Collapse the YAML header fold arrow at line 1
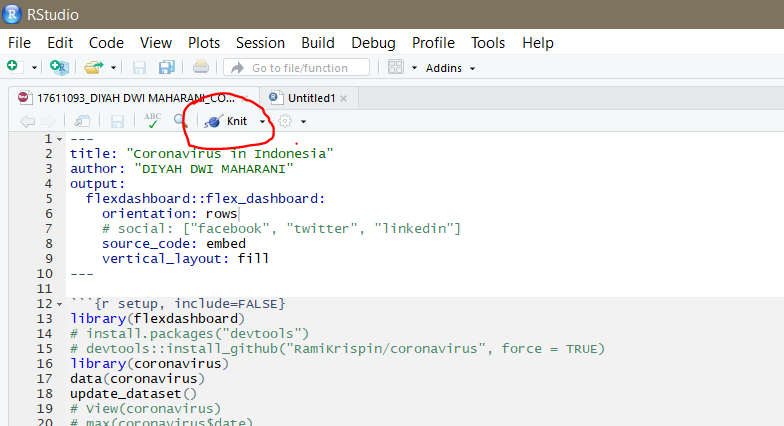Screen dimensions: 784x426 (60, 139)
